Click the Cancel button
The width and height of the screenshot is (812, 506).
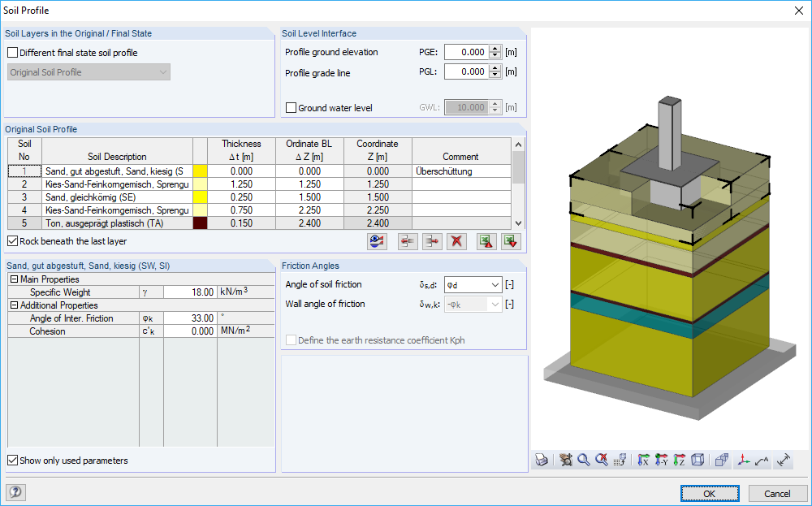[777, 494]
